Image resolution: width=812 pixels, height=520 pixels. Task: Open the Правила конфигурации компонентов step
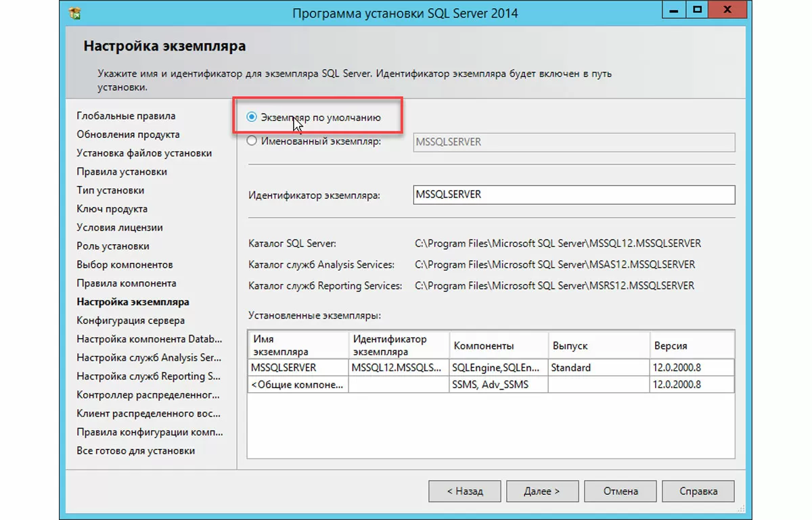tap(150, 432)
